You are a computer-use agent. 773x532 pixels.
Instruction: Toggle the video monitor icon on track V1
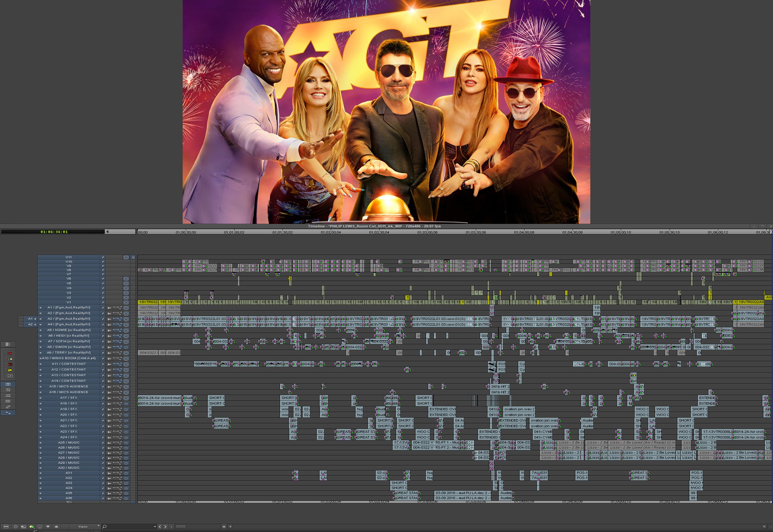(126, 302)
